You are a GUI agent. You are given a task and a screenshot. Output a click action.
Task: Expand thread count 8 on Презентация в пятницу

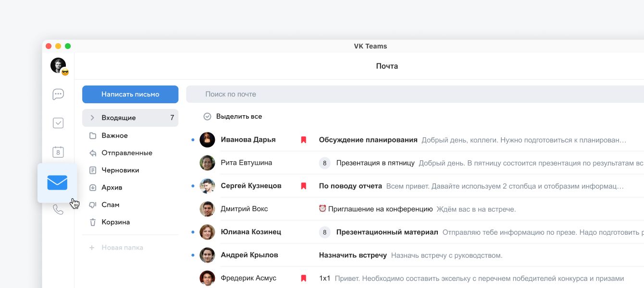click(x=324, y=163)
